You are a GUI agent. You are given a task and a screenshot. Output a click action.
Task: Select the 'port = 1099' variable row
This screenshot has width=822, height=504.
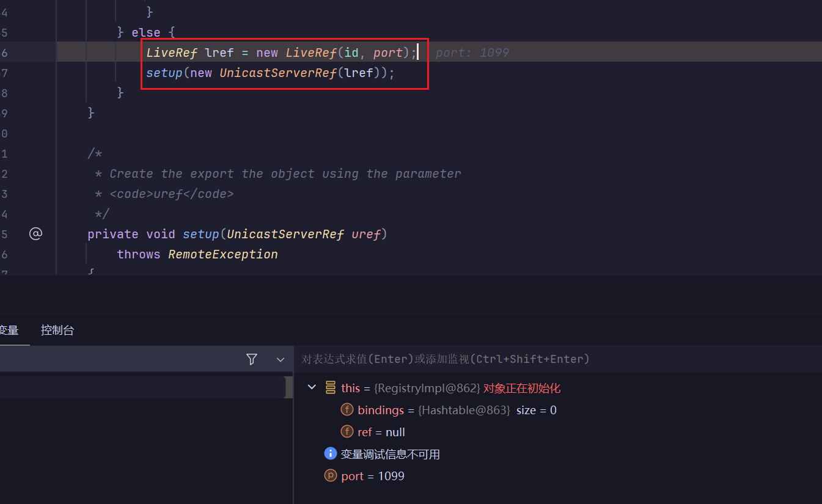(364, 476)
